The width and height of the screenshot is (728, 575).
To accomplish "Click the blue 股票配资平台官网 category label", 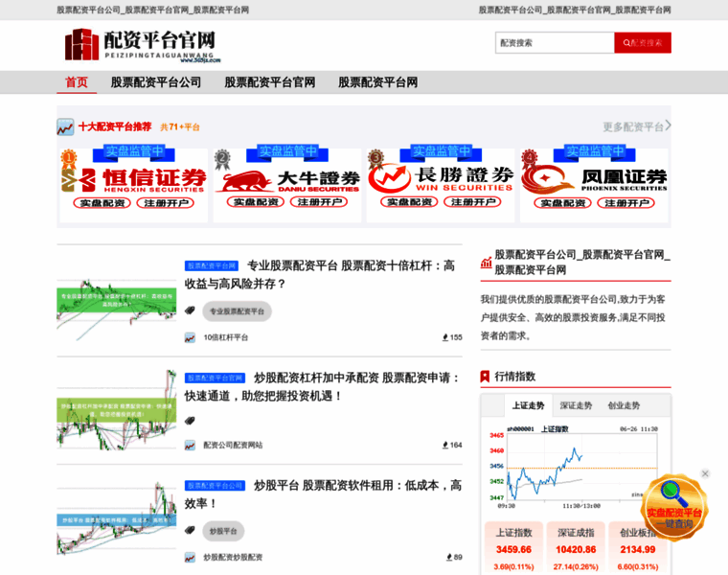I will [215, 379].
